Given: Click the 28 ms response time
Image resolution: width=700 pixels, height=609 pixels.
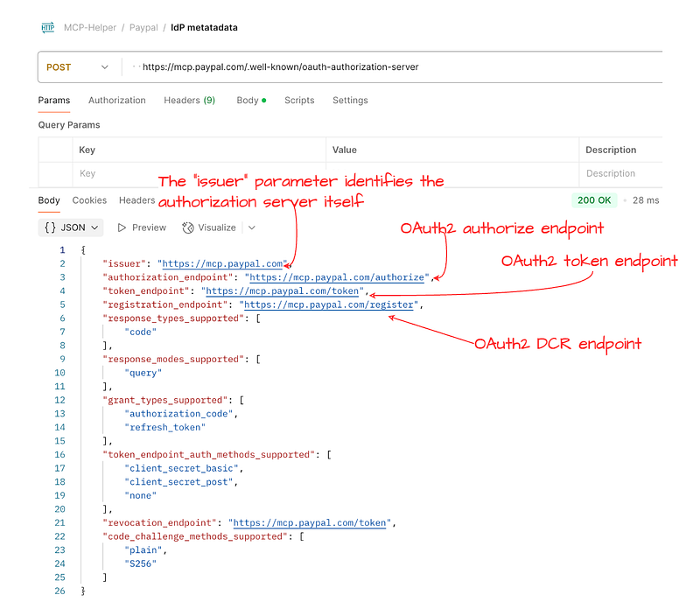Looking at the screenshot, I should coord(645,200).
